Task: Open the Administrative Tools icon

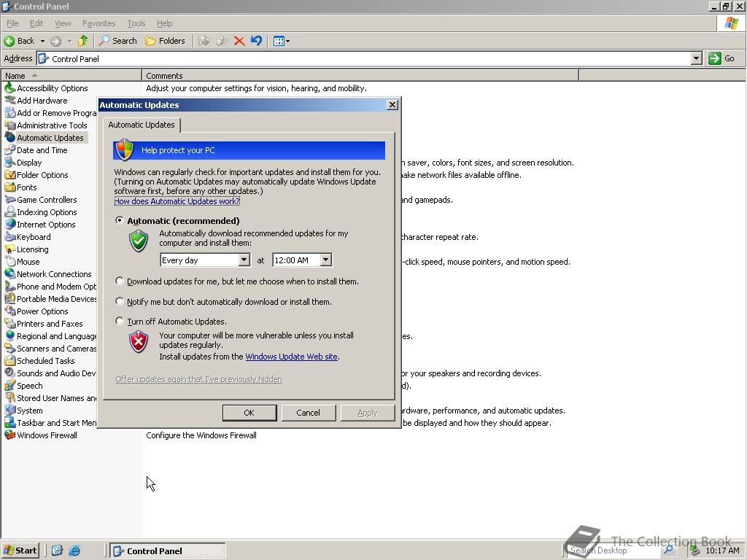Action: [10, 125]
